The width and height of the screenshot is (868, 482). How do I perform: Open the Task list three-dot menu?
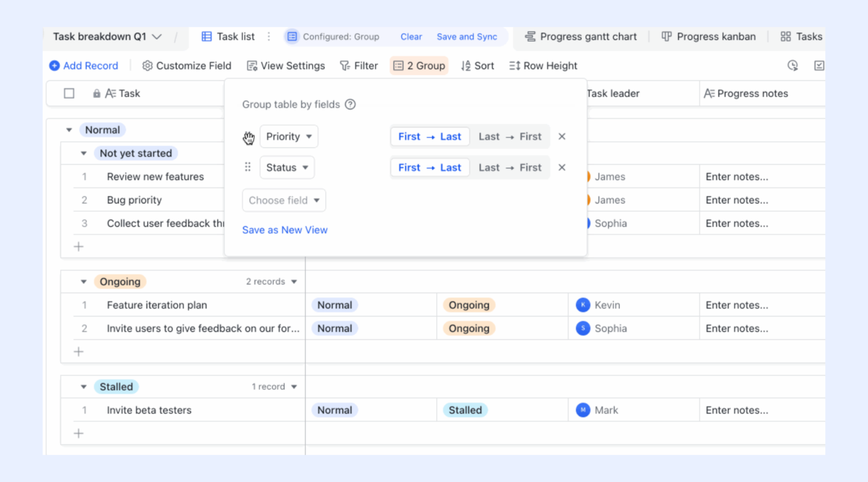(x=269, y=37)
